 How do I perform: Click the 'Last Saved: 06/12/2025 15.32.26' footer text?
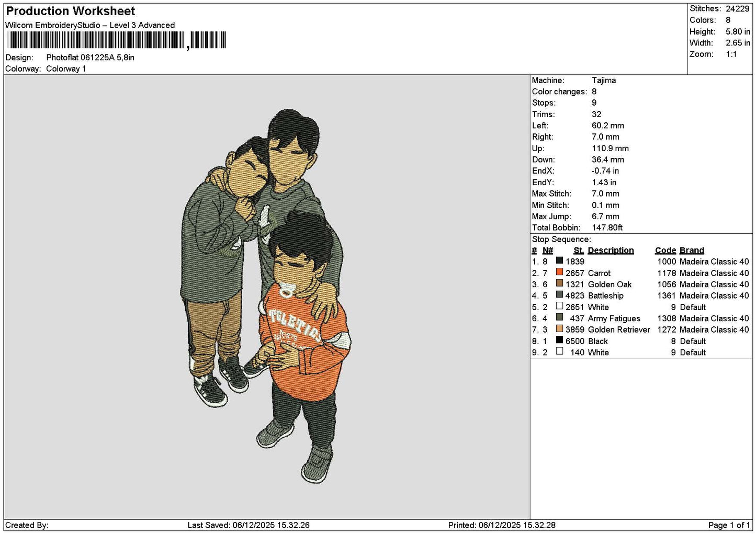coord(249,525)
